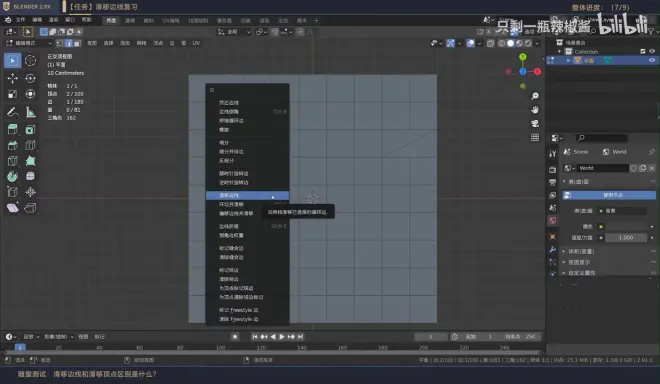Open the pivot point dropdown

click(261, 32)
